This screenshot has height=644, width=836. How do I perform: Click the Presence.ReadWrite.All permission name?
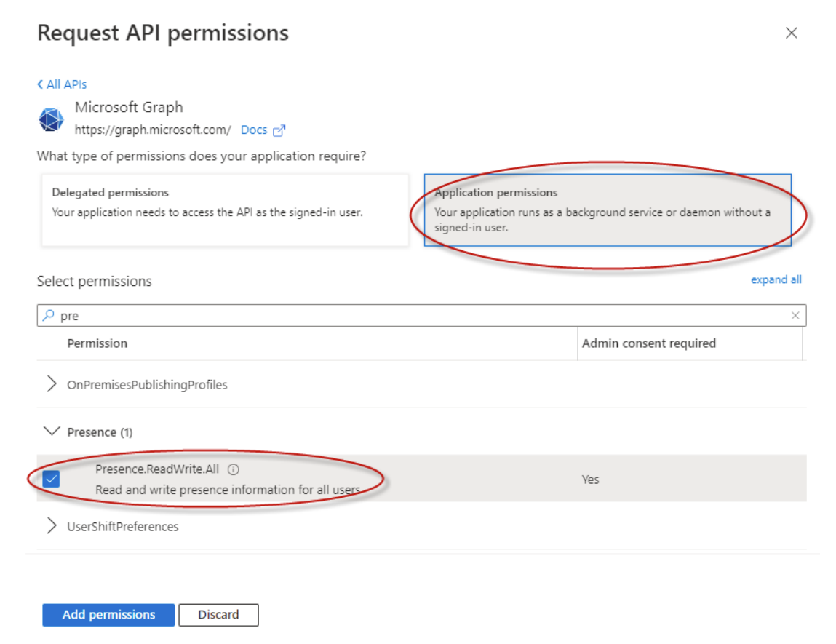156,469
